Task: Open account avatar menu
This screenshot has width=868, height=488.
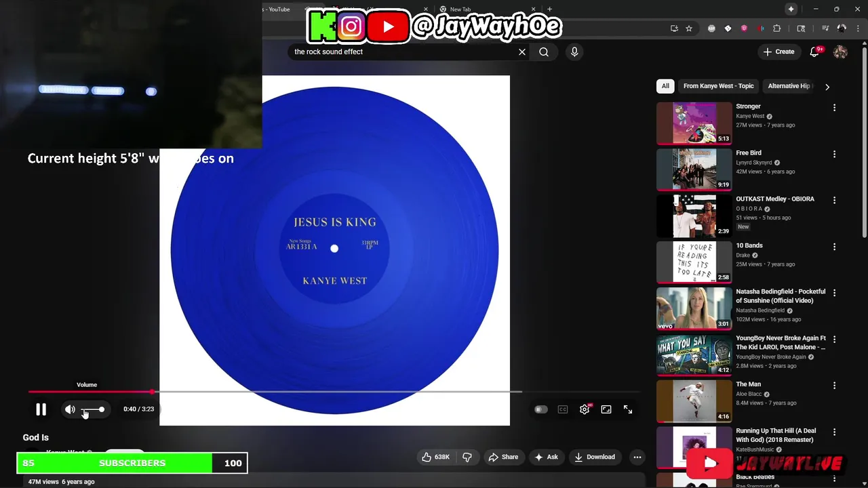Action: (840, 52)
